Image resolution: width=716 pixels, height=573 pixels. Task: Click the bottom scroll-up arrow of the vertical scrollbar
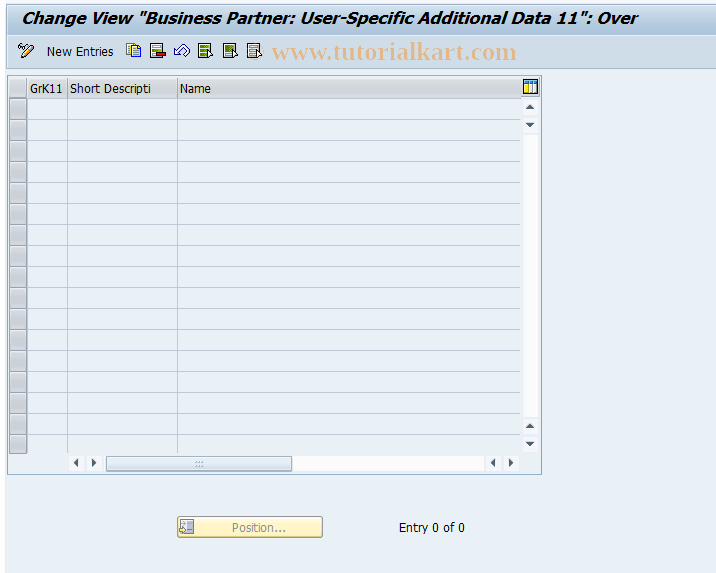pyautogui.click(x=530, y=426)
